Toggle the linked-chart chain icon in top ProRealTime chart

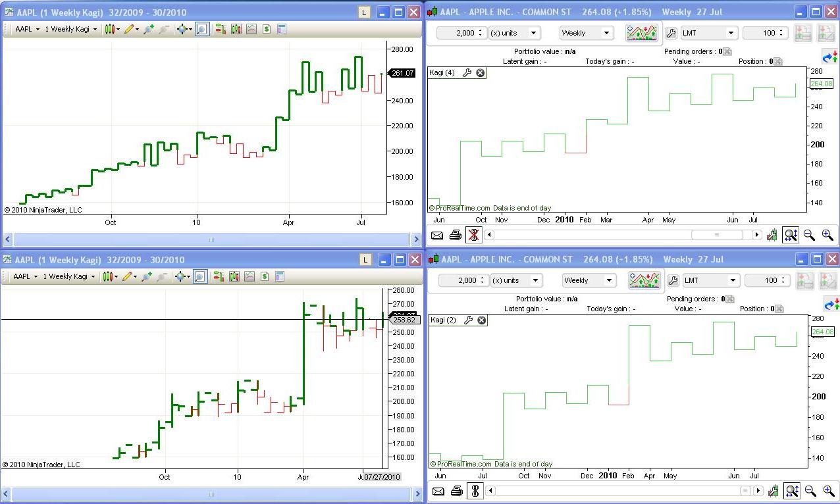473,235
